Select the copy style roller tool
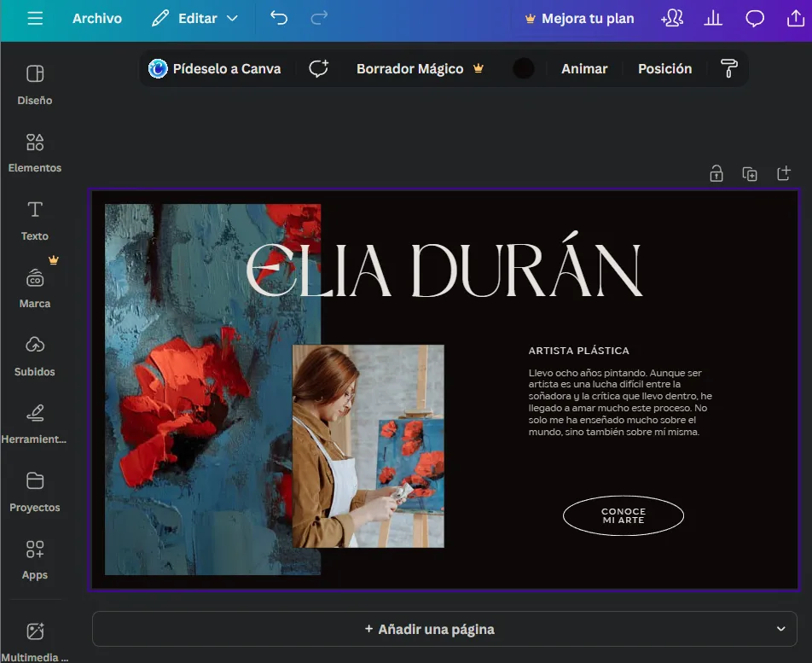The height and width of the screenshot is (663, 812). click(x=729, y=68)
